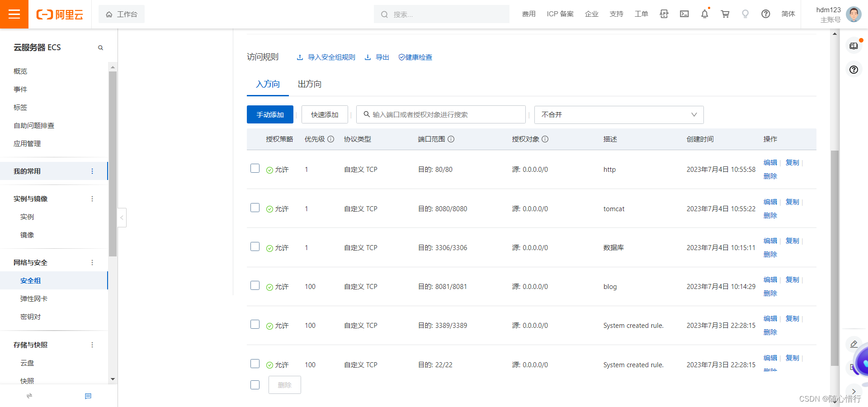Select checkbox for blog 8081 rule
Image resolution: width=868 pixels, height=407 pixels.
(x=255, y=285)
